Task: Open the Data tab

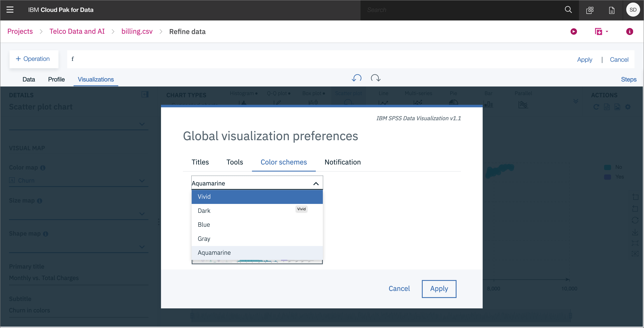Action: tap(29, 79)
